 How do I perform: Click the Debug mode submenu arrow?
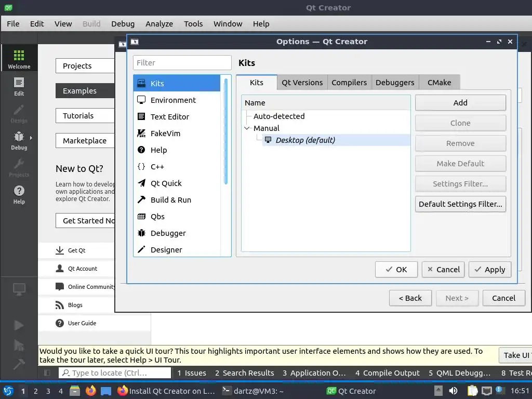coord(31,138)
